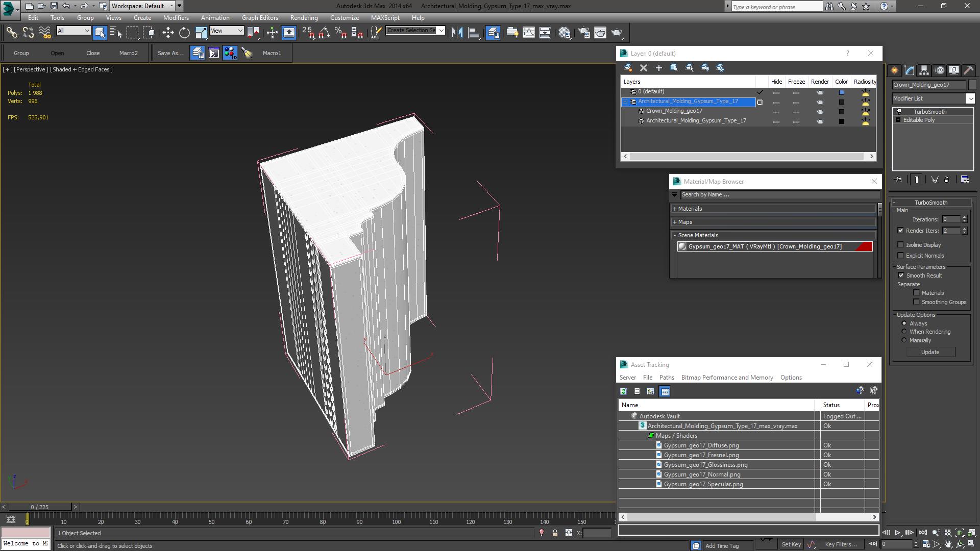Viewport: 980px width, 551px height.
Task: Click the Macro2 toolbar button
Action: (128, 53)
